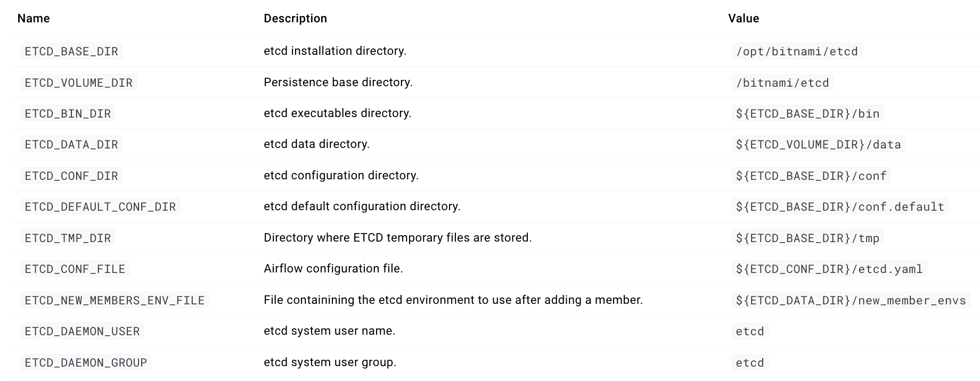This screenshot has height=381, width=980.
Task: Select the /bitnami/etcd path value
Action: click(x=782, y=83)
